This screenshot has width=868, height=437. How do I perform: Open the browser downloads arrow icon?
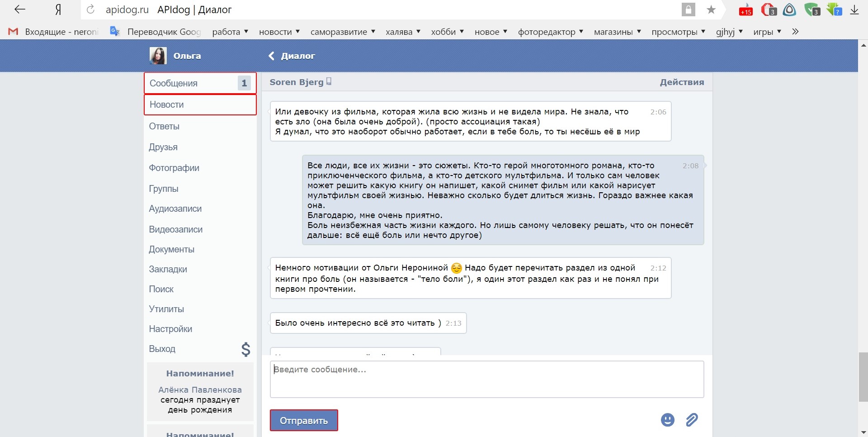click(854, 10)
